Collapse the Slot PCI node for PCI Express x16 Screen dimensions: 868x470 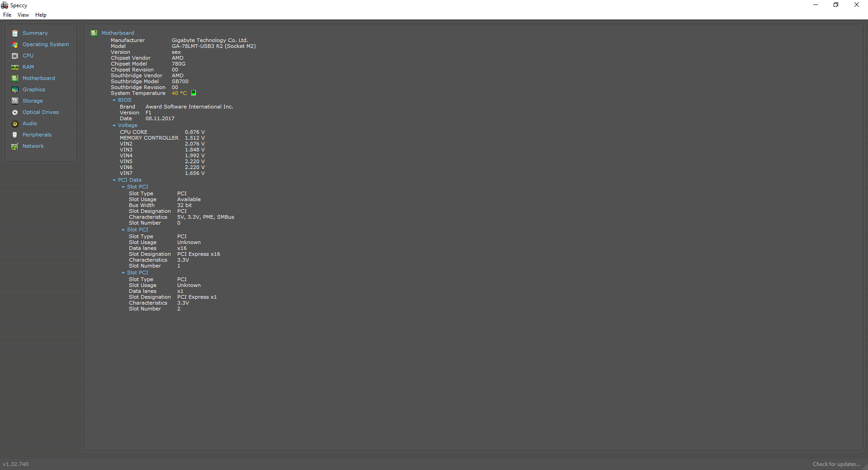point(123,230)
